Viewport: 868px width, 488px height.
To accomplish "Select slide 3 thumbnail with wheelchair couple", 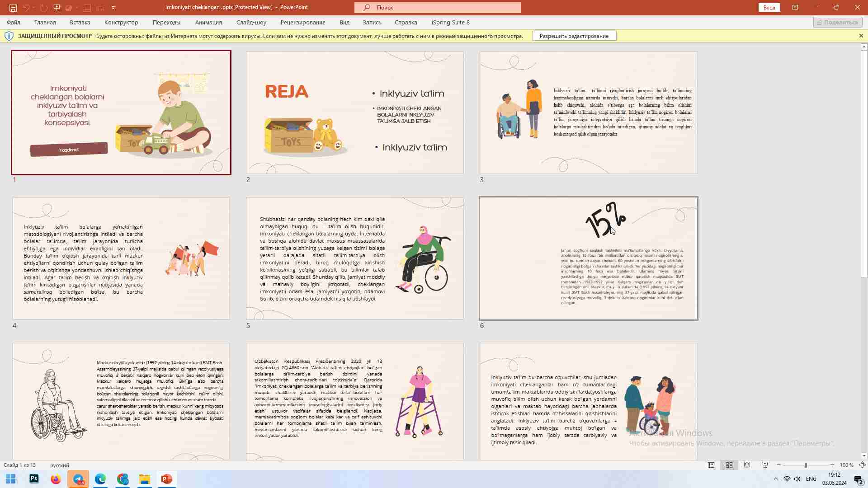I will [x=589, y=113].
